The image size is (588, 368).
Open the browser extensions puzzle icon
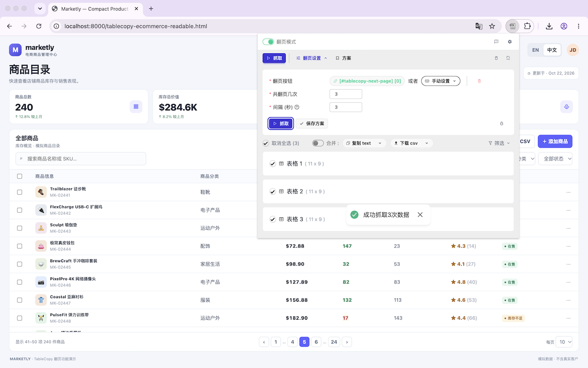pos(527,26)
